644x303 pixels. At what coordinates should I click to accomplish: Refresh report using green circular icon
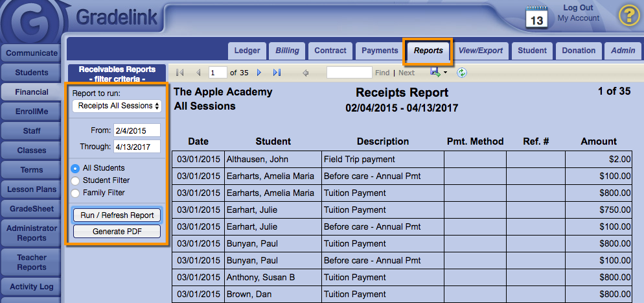pos(462,73)
